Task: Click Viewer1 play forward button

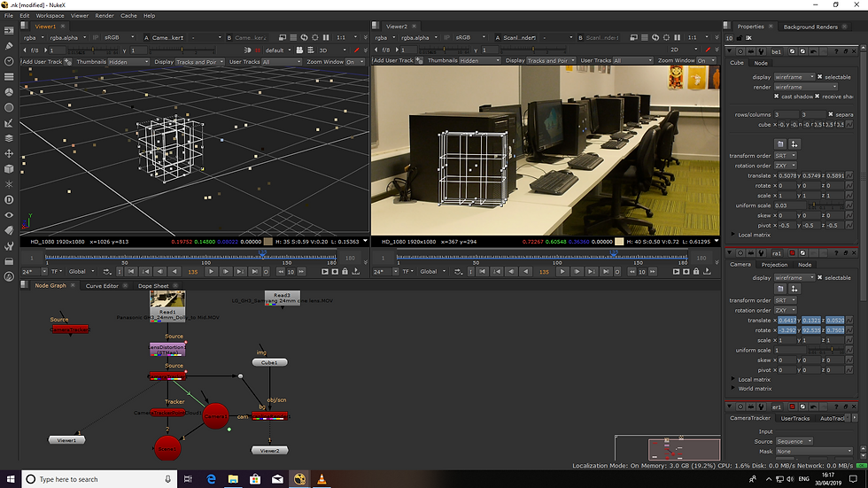Action: coord(211,271)
